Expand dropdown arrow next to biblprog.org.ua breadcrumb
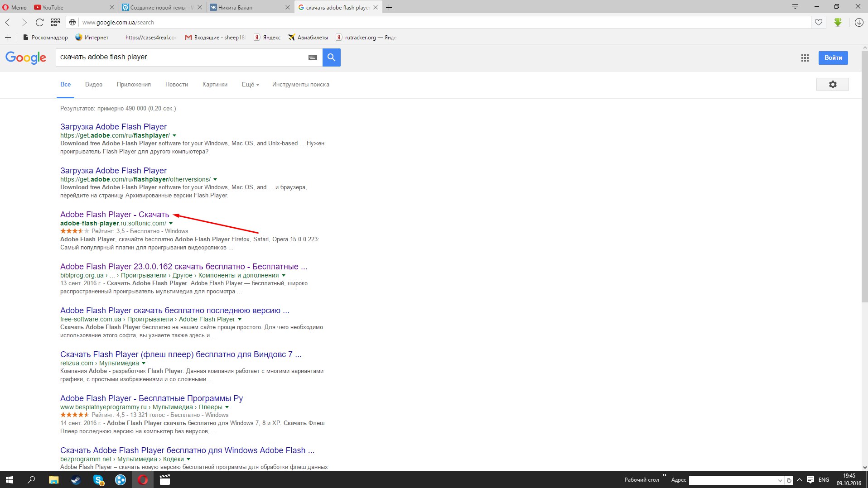 284,276
